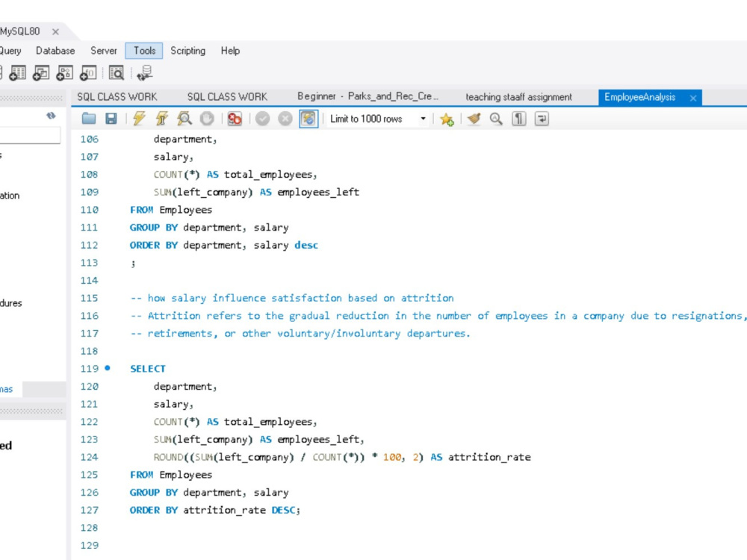
Task: Save the script with floppy disk icon
Action: tap(111, 119)
